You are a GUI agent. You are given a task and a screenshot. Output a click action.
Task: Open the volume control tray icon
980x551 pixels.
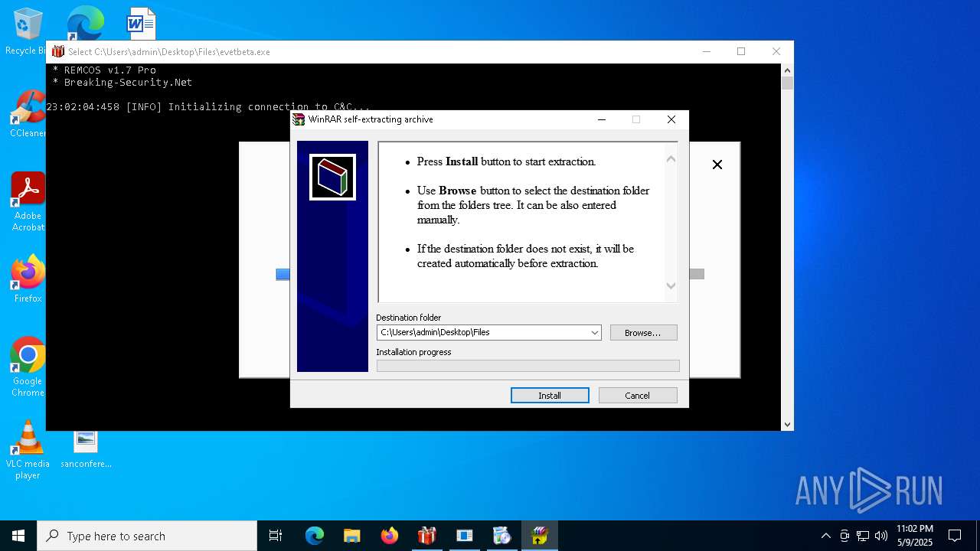[x=881, y=536]
